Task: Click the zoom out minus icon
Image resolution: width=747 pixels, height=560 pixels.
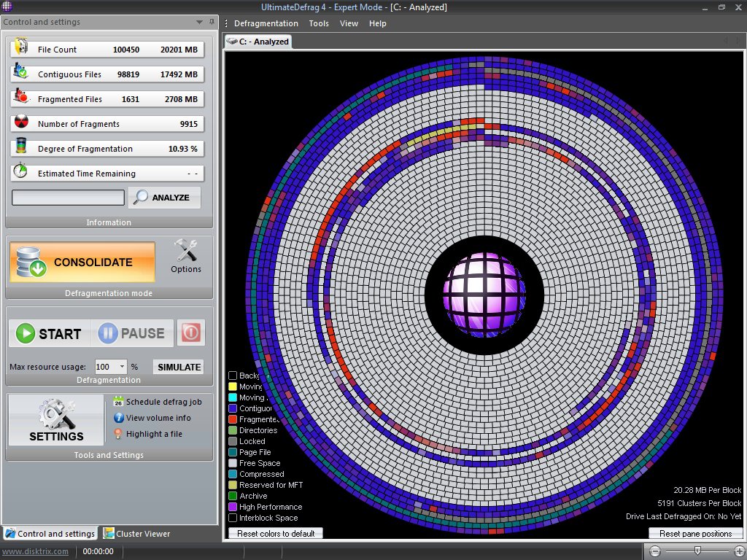Action: tap(655, 551)
